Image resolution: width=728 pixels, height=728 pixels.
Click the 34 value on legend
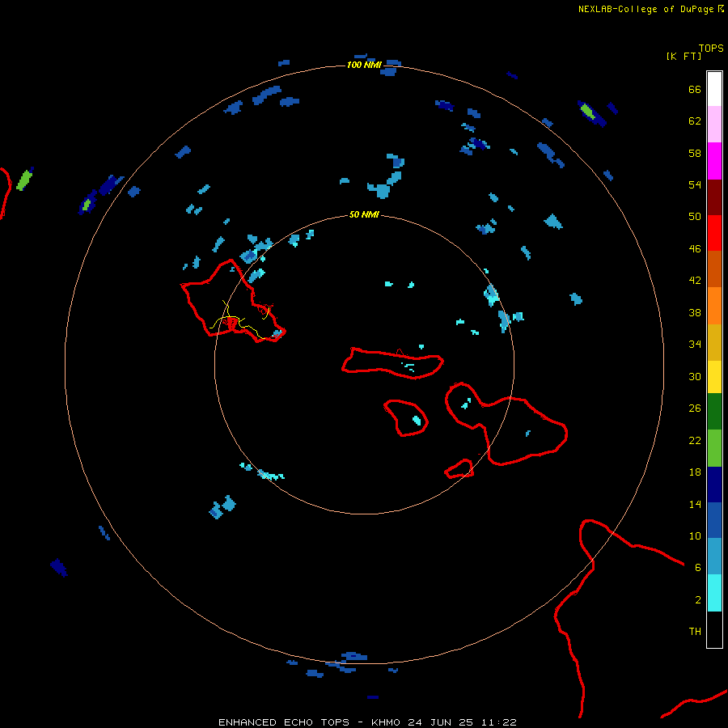tap(695, 344)
